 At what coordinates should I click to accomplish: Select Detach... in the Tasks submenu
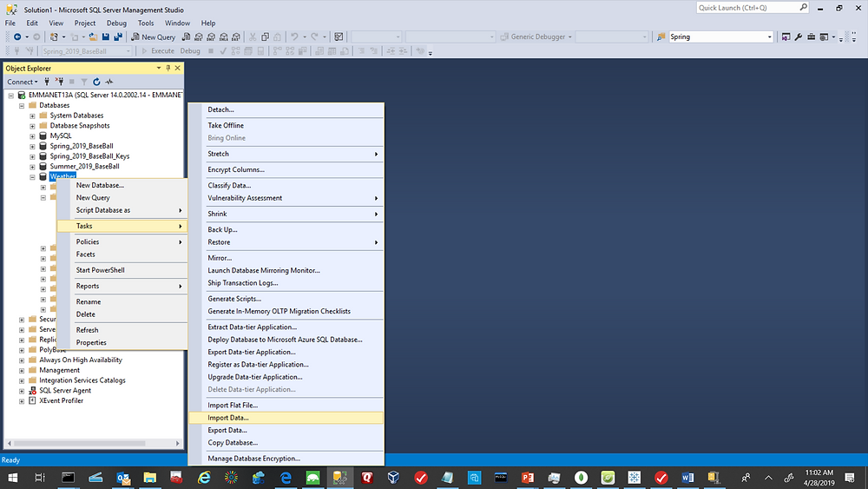pos(286,109)
